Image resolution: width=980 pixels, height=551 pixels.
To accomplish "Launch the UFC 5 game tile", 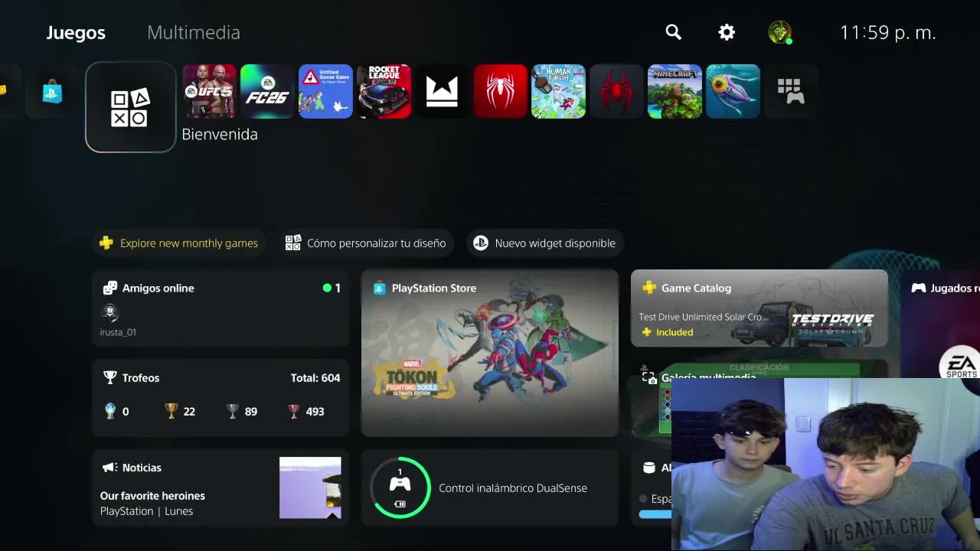I will 209,92.
